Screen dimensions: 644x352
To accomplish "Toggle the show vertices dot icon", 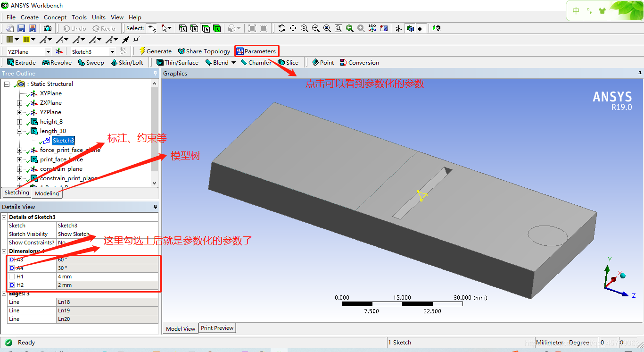I will tap(421, 28).
